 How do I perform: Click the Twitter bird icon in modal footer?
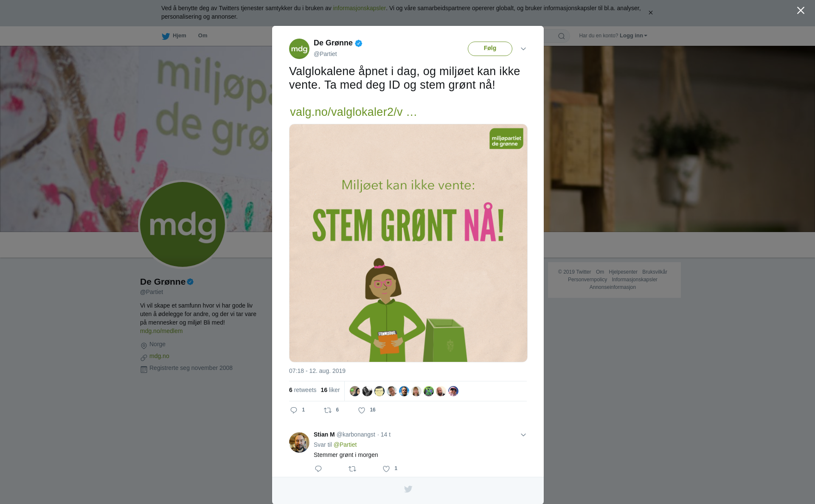click(x=408, y=489)
